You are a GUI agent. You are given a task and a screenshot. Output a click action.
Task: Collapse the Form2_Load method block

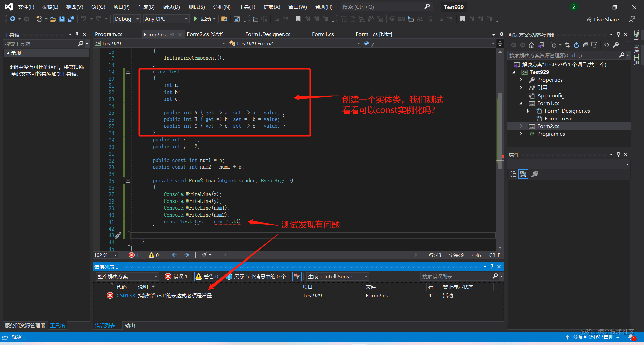[x=128, y=181]
